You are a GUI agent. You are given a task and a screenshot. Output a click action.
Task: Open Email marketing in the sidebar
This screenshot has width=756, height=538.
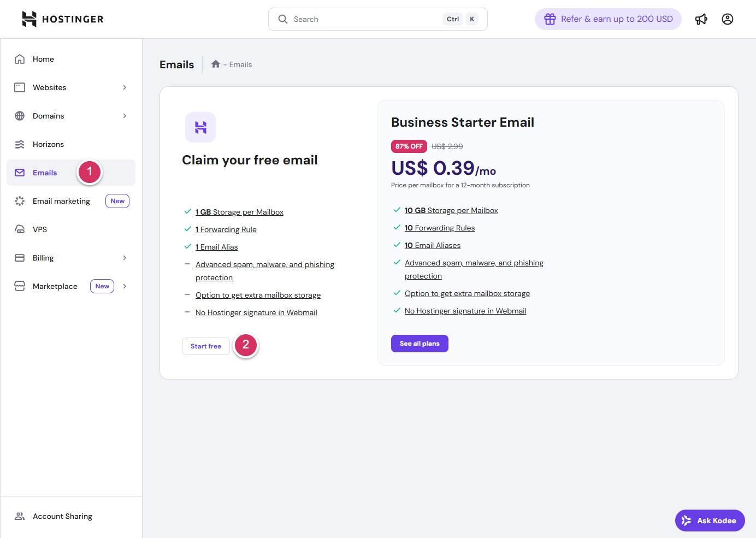(x=61, y=201)
